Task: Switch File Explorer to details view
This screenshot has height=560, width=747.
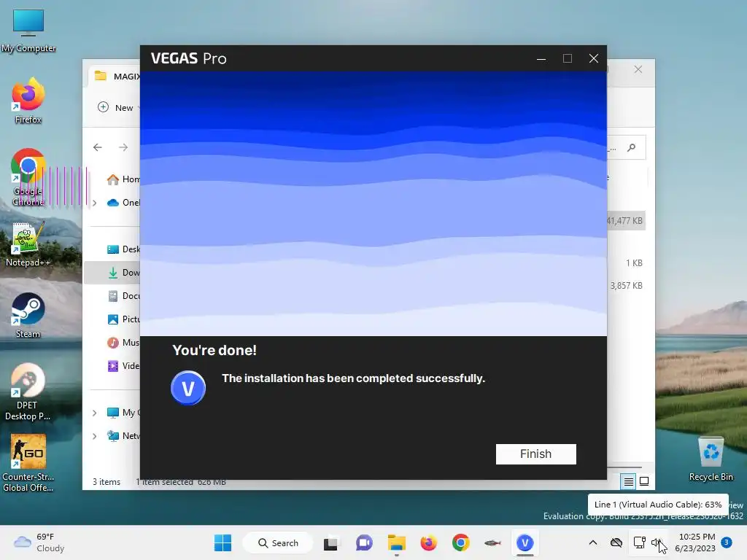Action: coord(628,481)
